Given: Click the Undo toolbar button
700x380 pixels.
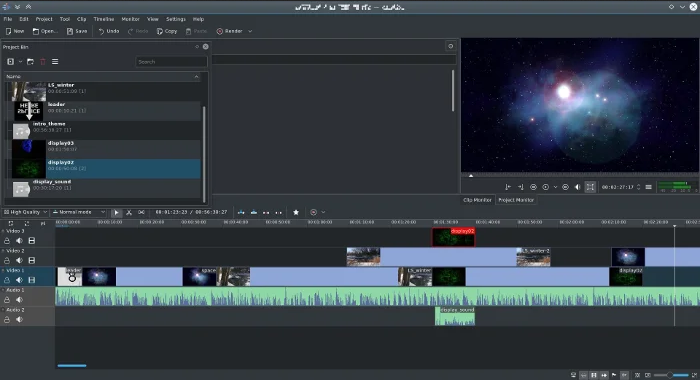Looking at the screenshot, I should (108, 31).
